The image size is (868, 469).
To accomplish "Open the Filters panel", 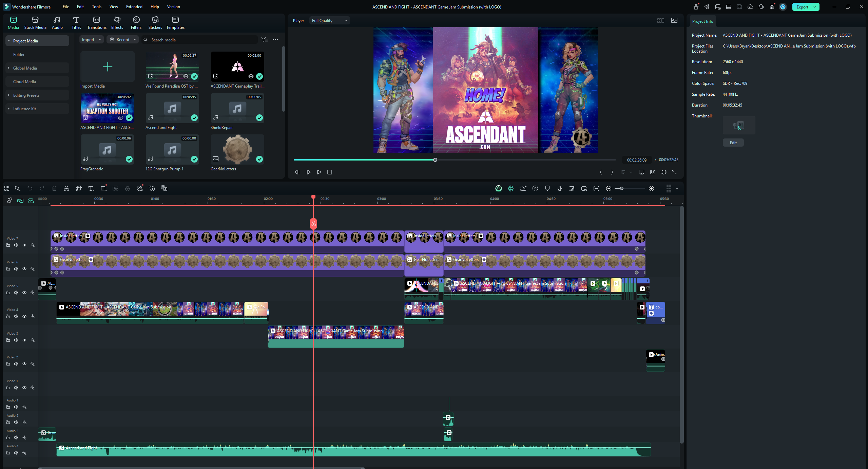I will tap(136, 23).
